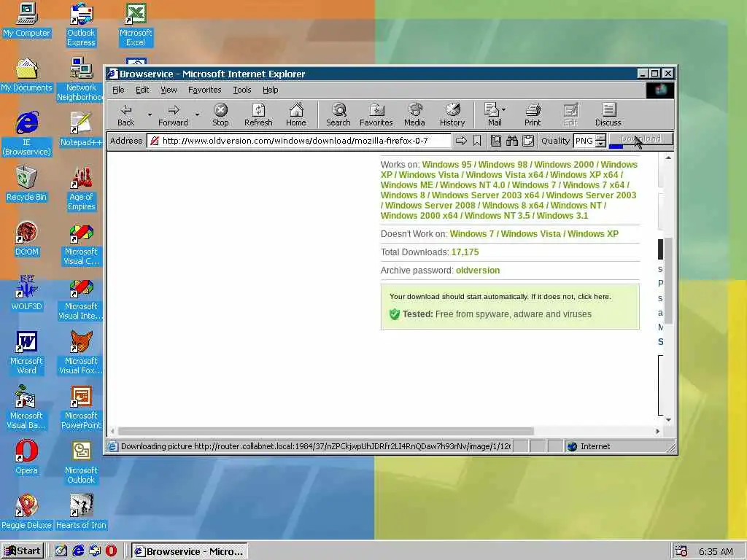This screenshot has width=747, height=560.
Task: Open the Help menu
Action: point(270,90)
